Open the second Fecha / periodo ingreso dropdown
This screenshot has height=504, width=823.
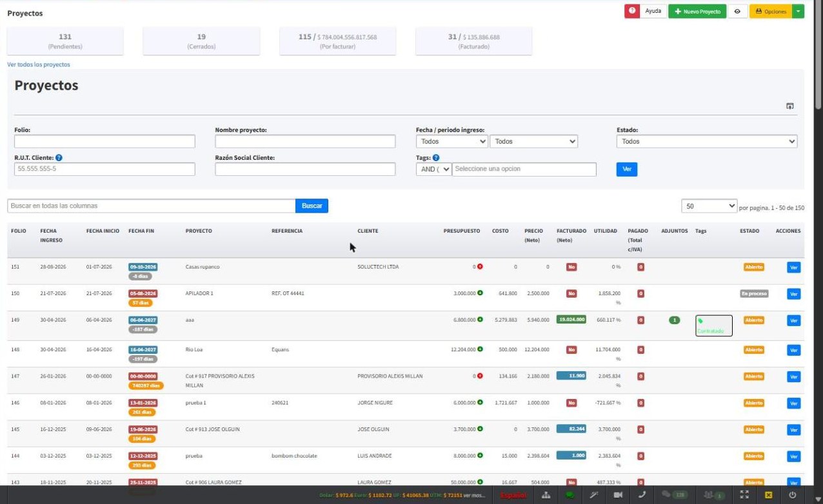click(533, 141)
